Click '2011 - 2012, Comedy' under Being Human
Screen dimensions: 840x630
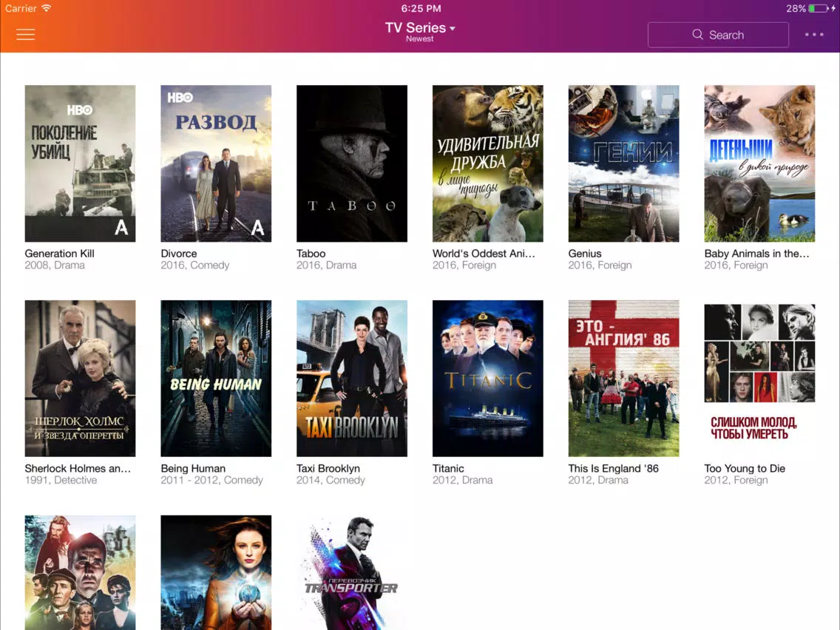(x=212, y=480)
